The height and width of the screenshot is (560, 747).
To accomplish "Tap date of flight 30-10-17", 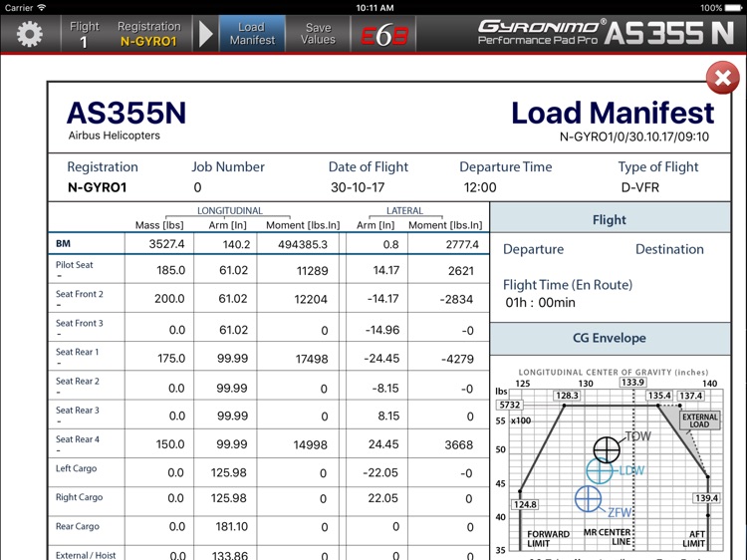I will (358, 187).
